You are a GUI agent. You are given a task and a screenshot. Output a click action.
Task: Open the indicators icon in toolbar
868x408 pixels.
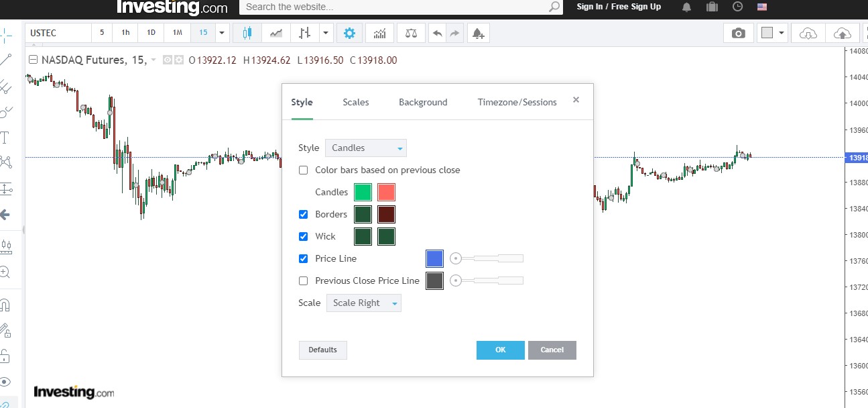coord(380,33)
